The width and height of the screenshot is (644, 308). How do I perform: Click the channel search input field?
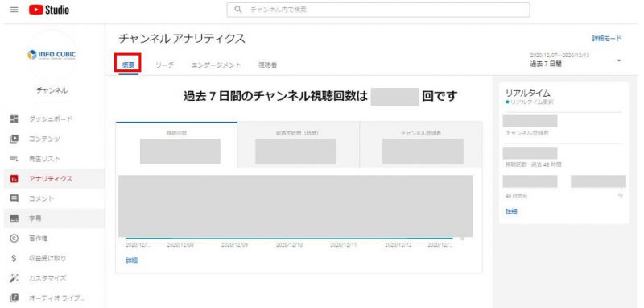point(378,10)
